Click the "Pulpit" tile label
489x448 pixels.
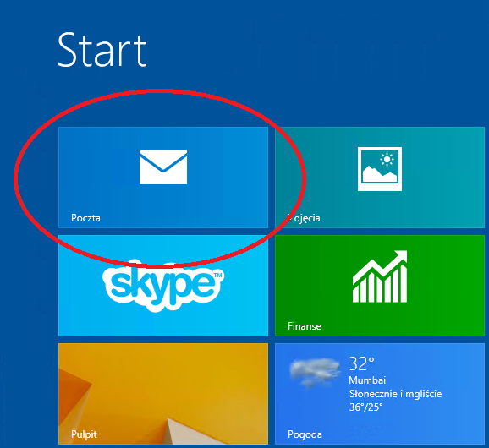tap(84, 434)
